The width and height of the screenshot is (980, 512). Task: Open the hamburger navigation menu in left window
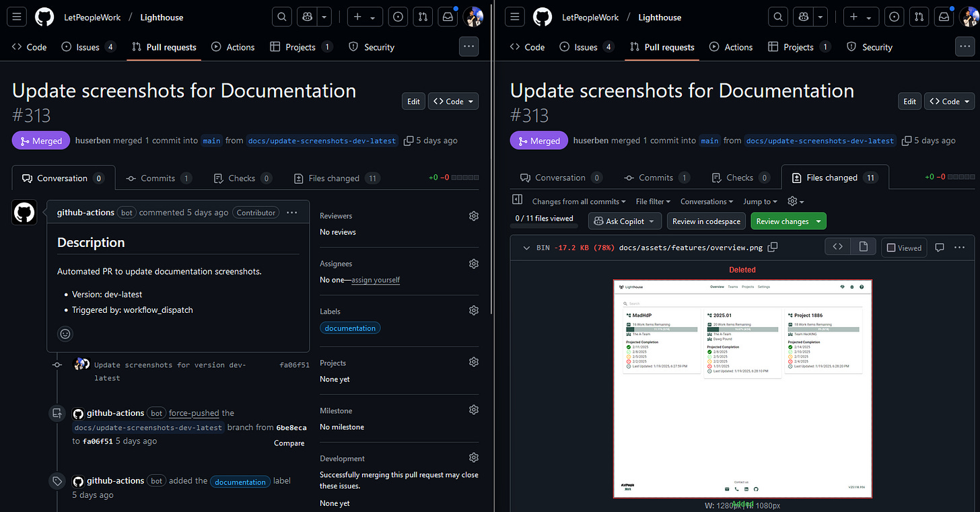click(17, 17)
